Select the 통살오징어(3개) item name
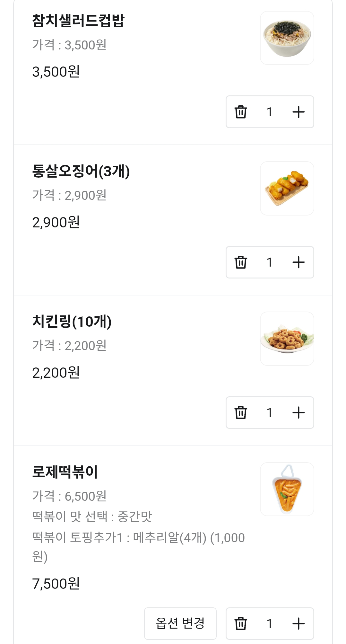Viewport: 346px width, 644px height. [x=81, y=171]
